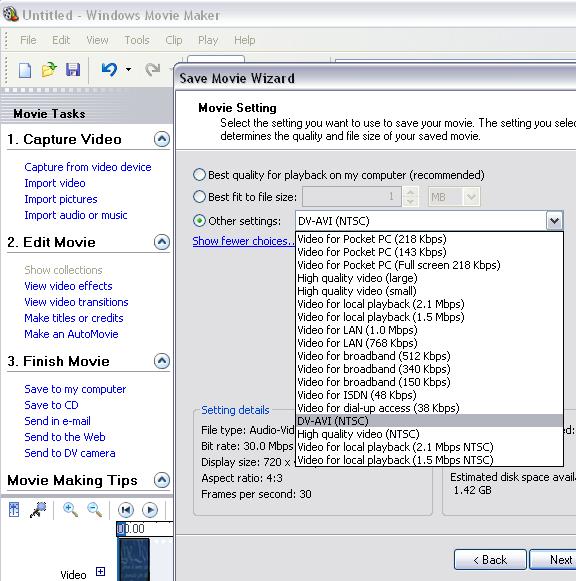Open the Undo history dropdown arrow

pyautogui.click(x=128, y=69)
